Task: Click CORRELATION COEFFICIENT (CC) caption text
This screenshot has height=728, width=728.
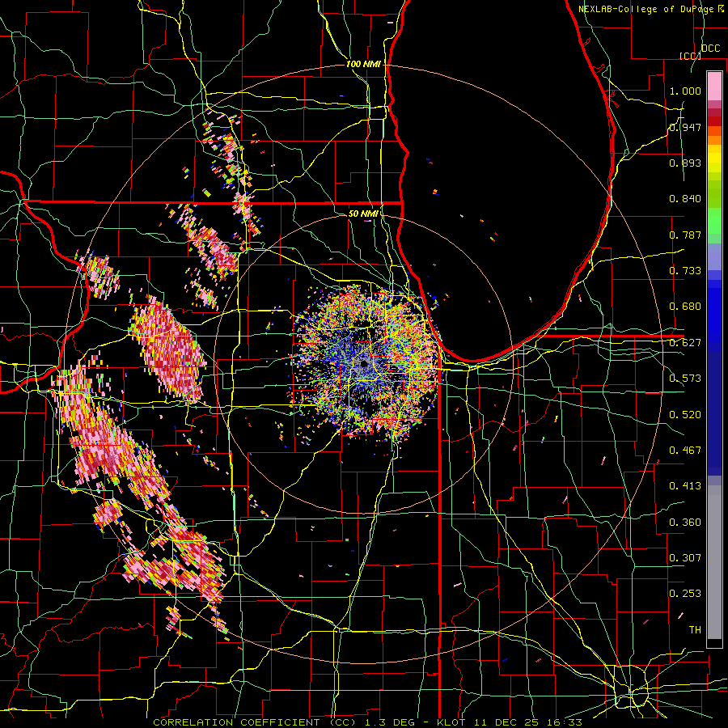Action: pos(255,722)
